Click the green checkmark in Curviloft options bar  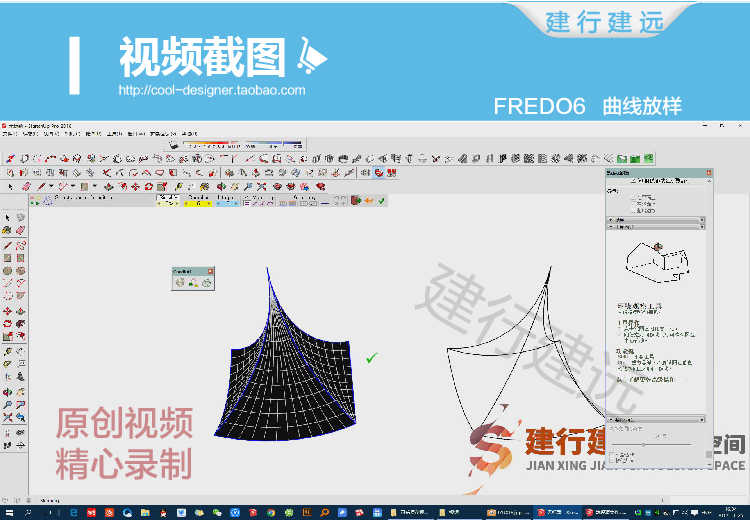(x=381, y=201)
